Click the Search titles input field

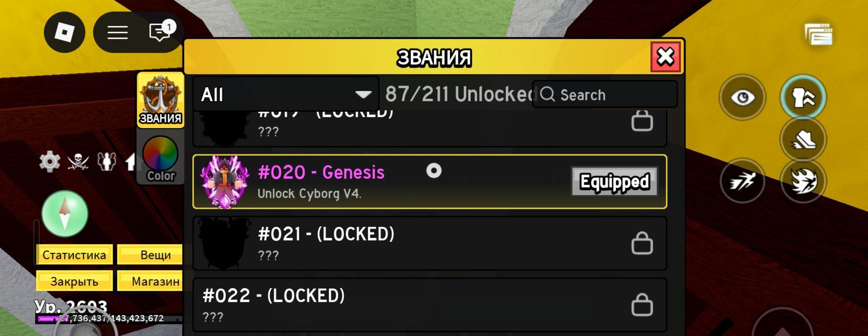coord(605,94)
